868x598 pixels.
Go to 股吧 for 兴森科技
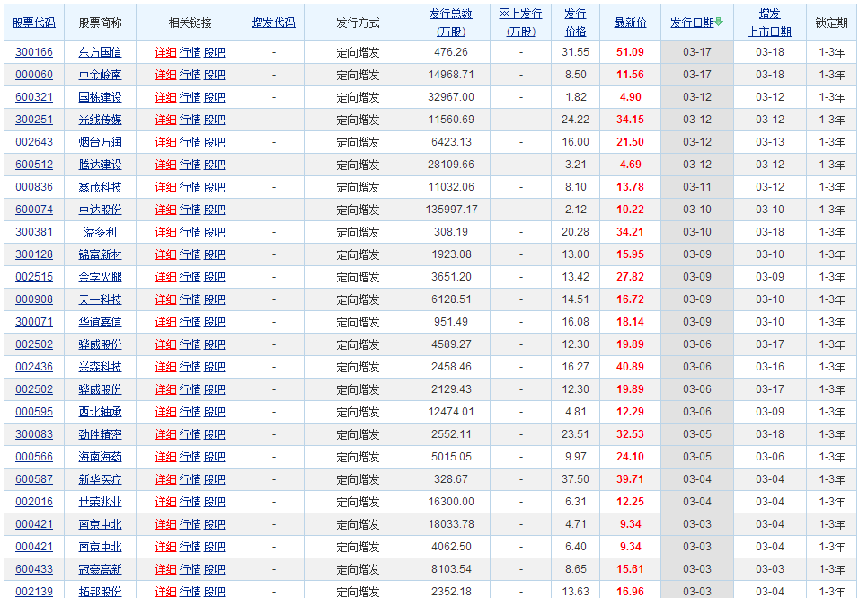(215, 367)
